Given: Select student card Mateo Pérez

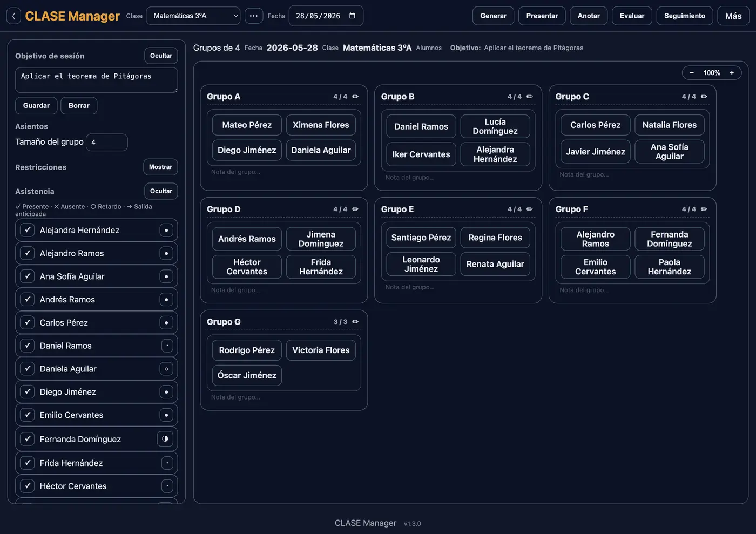Looking at the screenshot, I should point(247,125).
